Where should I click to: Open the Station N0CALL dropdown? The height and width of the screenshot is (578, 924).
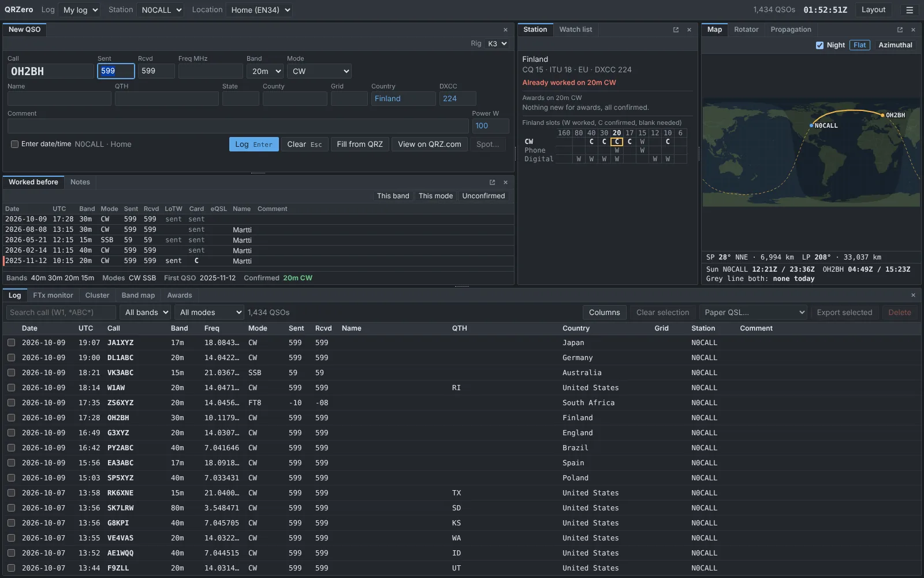click(x=160, y=10)
